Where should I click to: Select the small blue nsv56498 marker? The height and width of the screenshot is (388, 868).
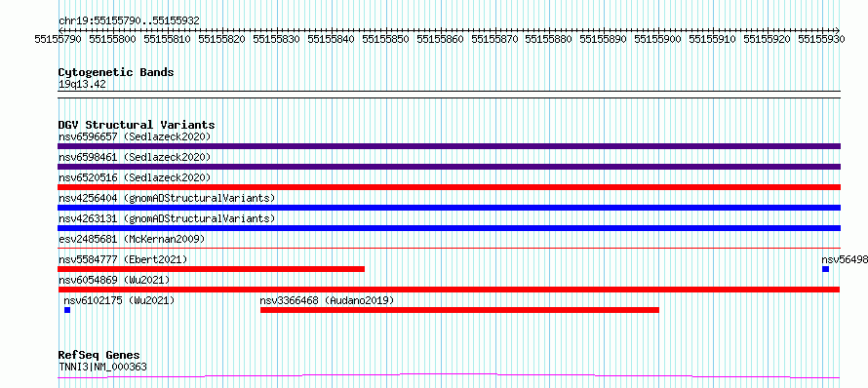click(825, 269)
